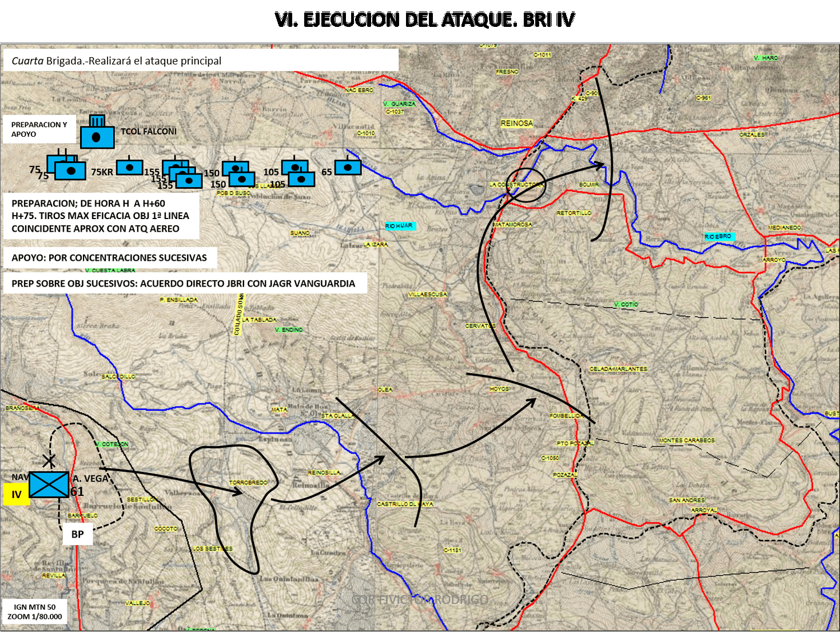Click the green V. COTEJON label
Viewport: 840px width, 632px height.
click(x=112, y=444)
